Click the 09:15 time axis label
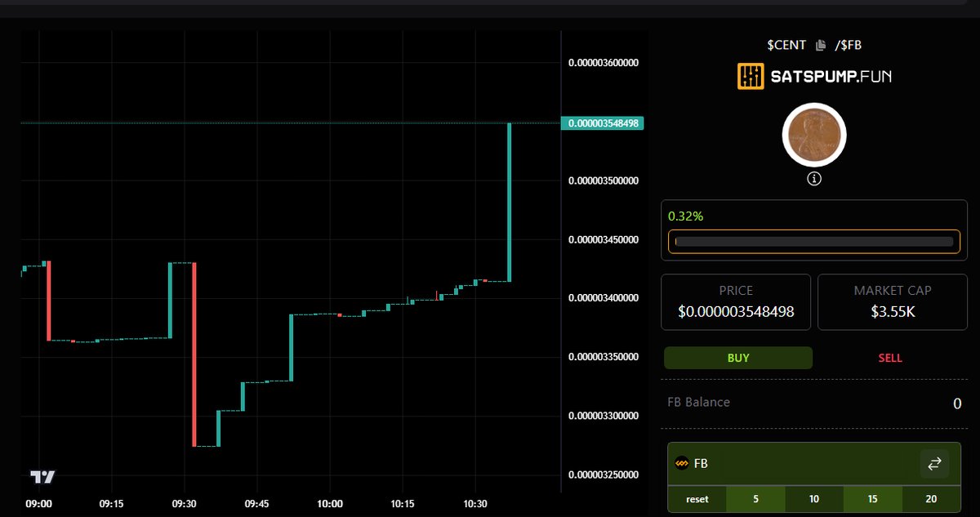The height and width of the screenshot is (517, 980). pyautogui.click(x=111, y=504)
